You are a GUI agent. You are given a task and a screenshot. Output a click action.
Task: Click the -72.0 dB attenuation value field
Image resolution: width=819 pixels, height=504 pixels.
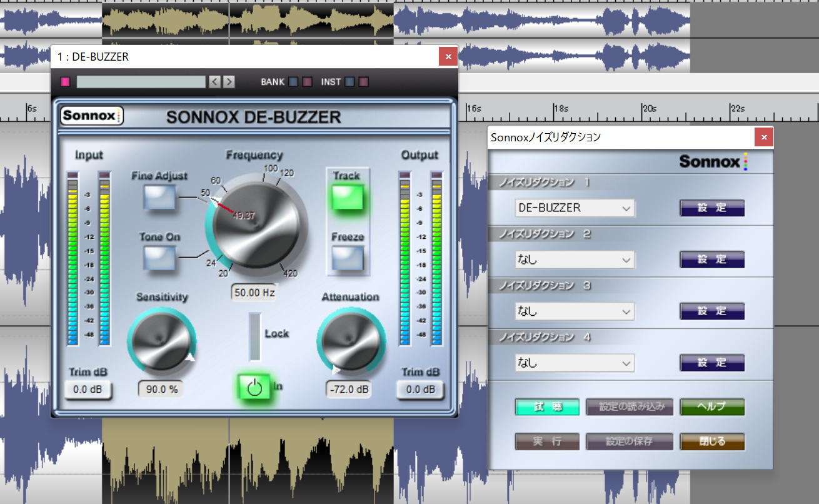348,389
